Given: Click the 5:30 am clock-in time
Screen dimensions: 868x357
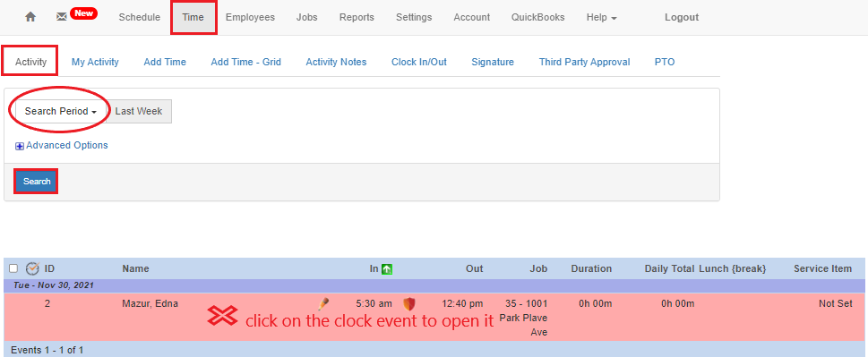Looking at the screenshot, I should 374,303.
